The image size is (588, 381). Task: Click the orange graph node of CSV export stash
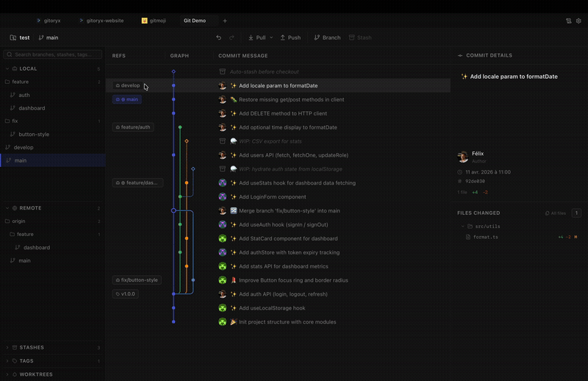[187, 141]
